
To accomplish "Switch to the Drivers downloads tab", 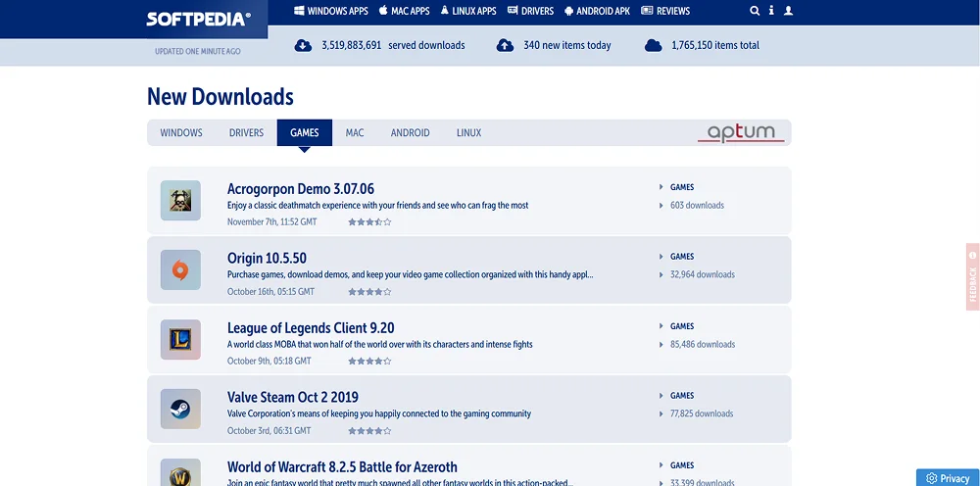I will 246,133.
